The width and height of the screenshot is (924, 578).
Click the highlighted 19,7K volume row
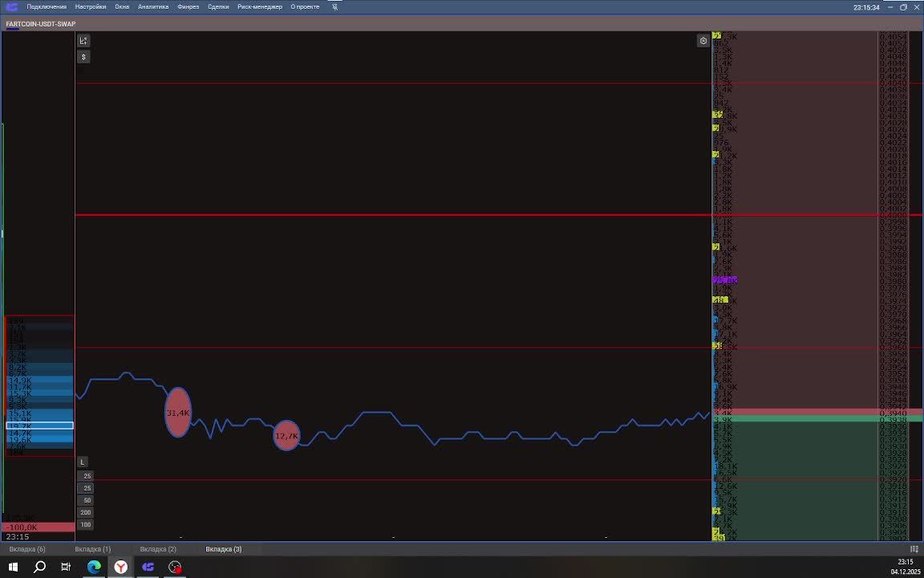pyautogui.click(x=39, y=425)
